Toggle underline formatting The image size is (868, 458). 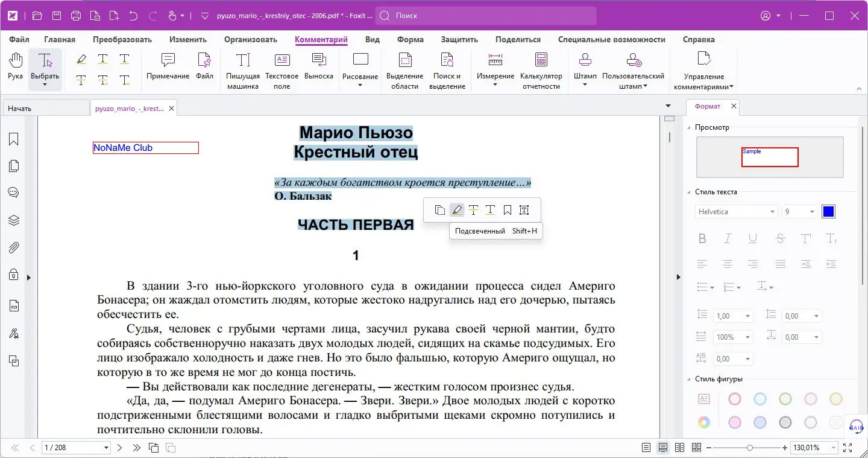(752, 238)
